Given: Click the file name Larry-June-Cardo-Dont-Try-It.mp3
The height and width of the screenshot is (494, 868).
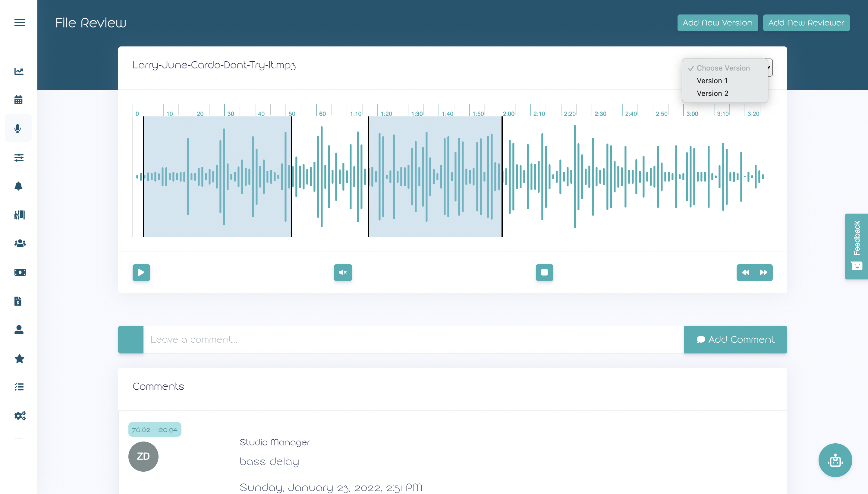Looking at the screenshot, I should pos(214,65).
